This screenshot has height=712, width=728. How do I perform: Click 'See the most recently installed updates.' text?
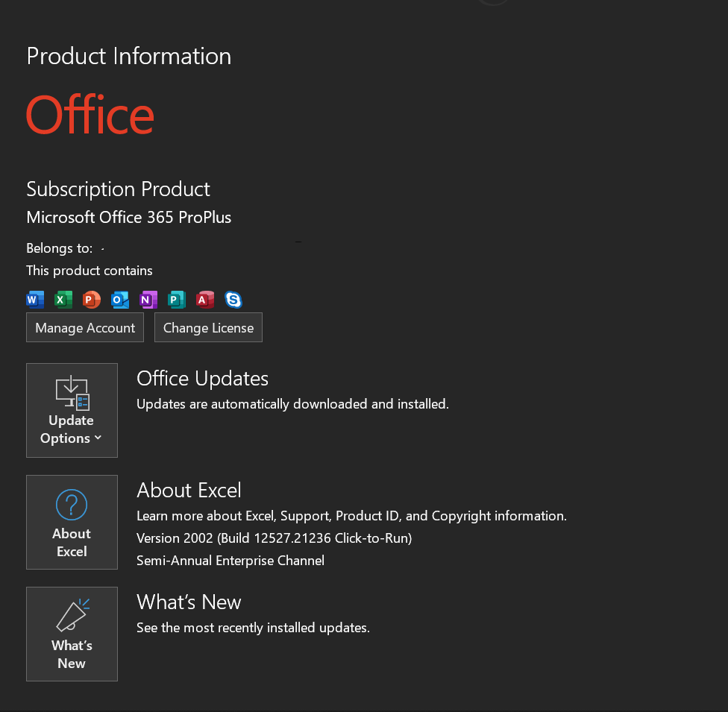[254, 628]
